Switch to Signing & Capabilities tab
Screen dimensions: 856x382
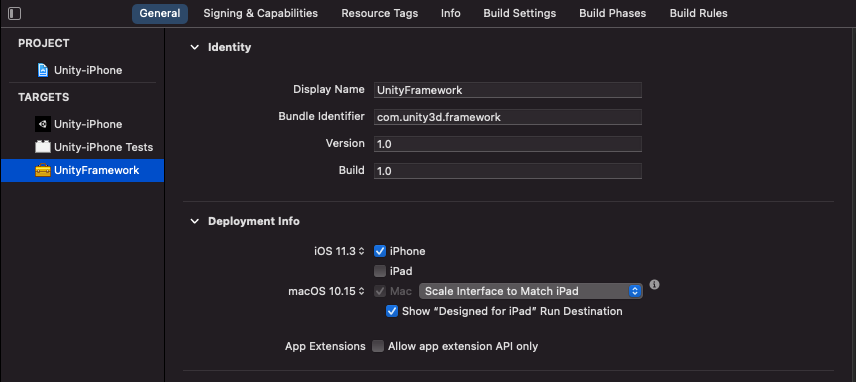pos(260,14)
